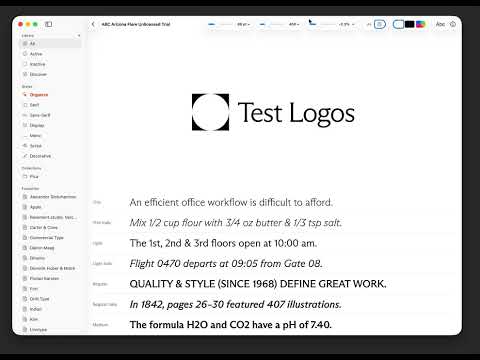The height and width of the screenshot is (360, 480).
Task: Click the Discover compass icon
Action: [x=25, y=74]
